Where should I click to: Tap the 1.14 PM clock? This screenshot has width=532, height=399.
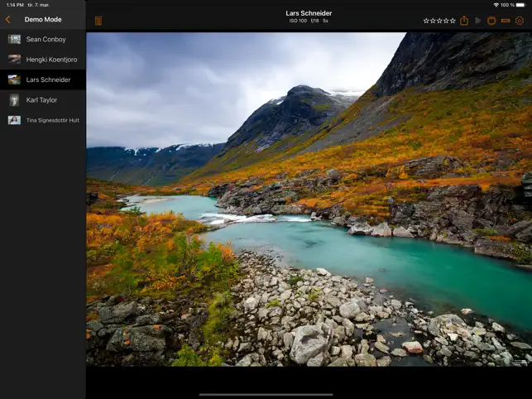coord(15,5)
